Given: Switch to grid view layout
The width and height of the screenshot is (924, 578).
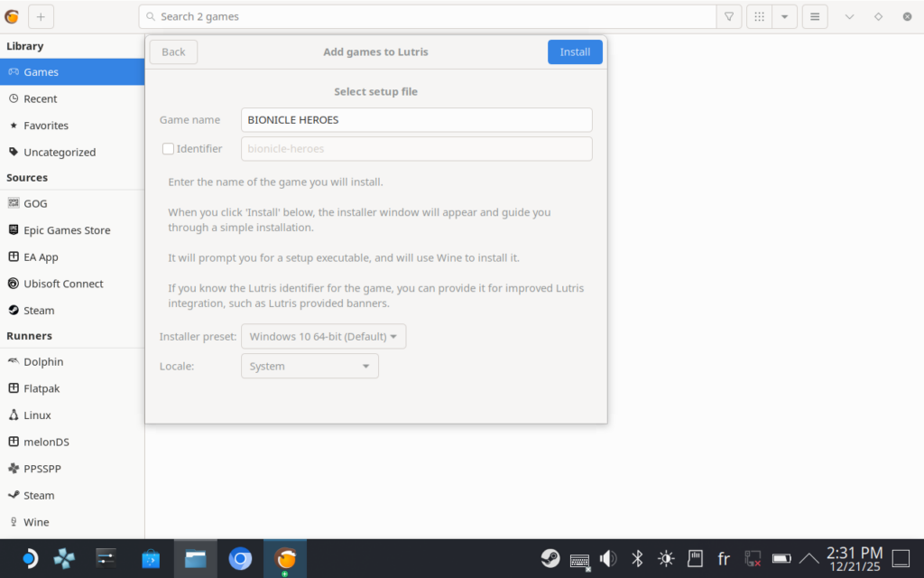Looking at the screenshot, I should (x=760, y=16).
